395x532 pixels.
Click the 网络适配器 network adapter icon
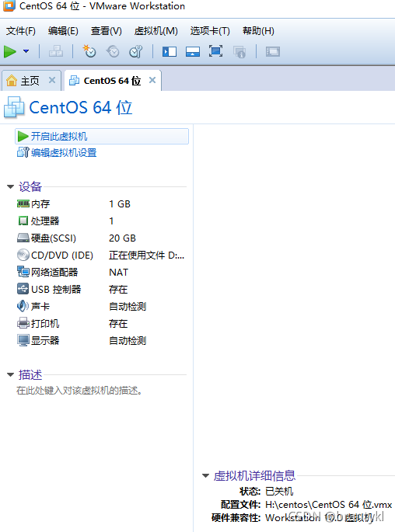coord(23,272)
